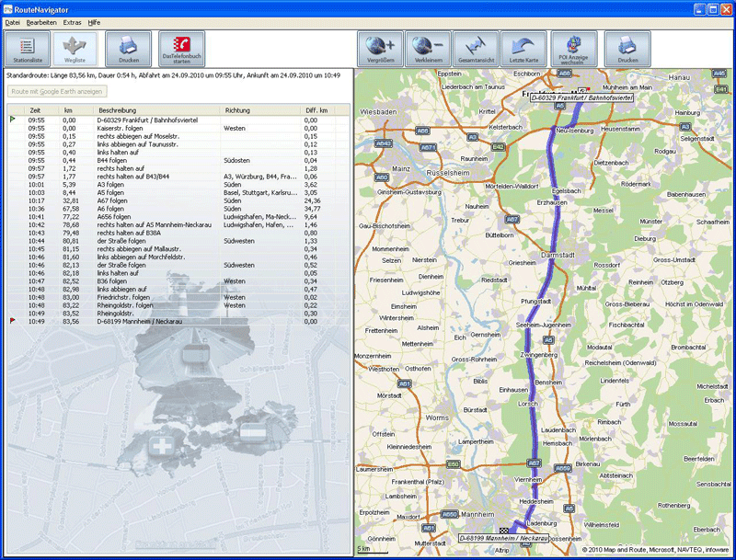
Task: Select row 'Friedrichstr. folgen'
Action: tap(178, 297)
